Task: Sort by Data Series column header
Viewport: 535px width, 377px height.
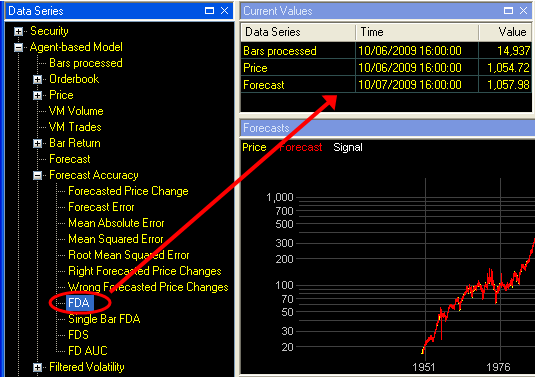Action: (298, 32)
